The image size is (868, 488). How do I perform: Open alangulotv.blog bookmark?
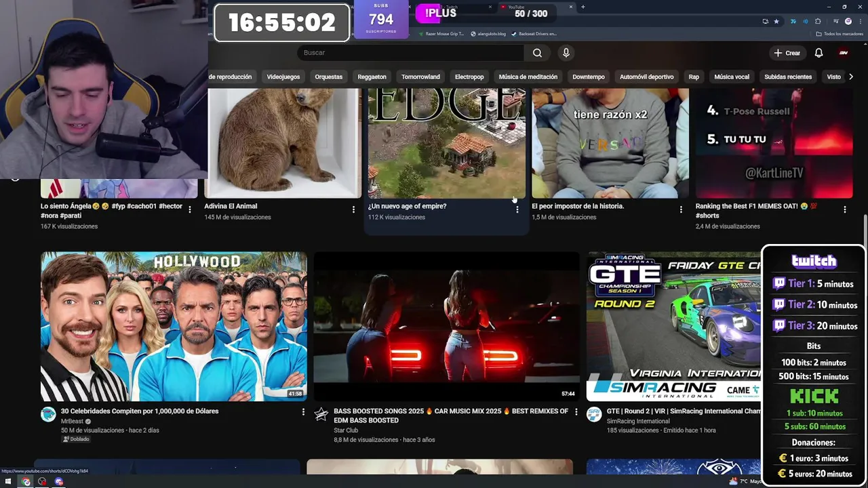pos(488,33)
